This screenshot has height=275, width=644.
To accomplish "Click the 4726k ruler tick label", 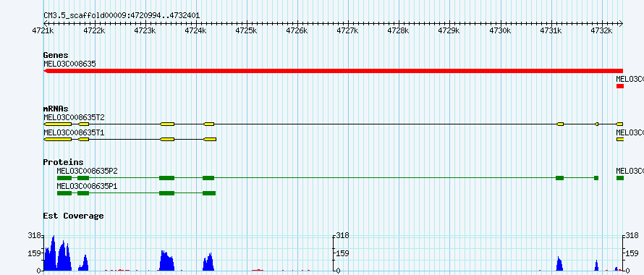I will (297, 31).
